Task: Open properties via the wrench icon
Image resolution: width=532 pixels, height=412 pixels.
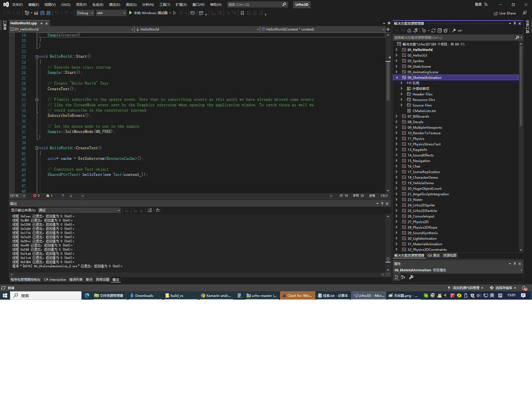Action: pyautogui.click(x=454, y=30)
